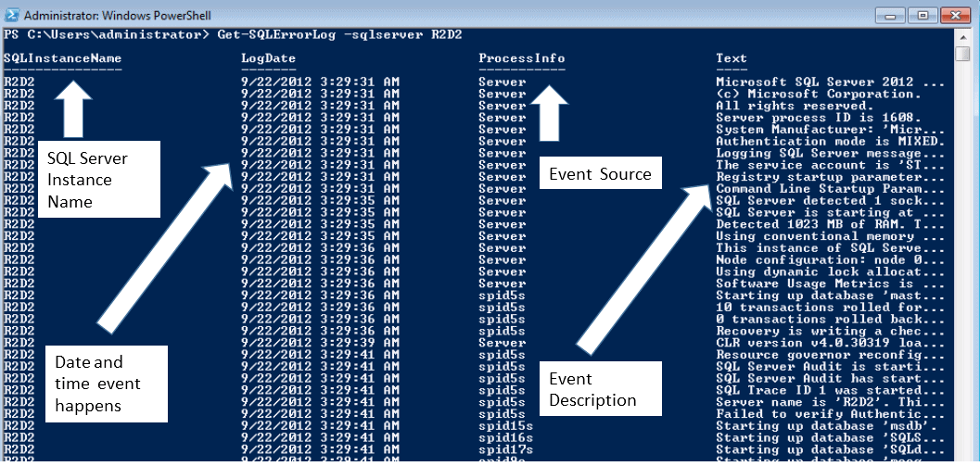980x466 pixels.
Task: Click 'This instance of SQL Serve...' line
Action: click(x=830, y=248)
